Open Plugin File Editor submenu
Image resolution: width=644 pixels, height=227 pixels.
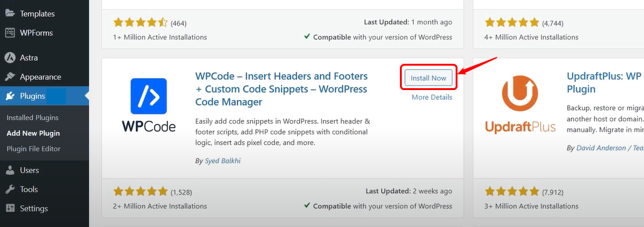coord(33,149)
